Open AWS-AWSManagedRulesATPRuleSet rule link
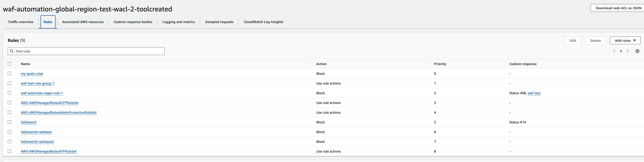 pos(49,151)
